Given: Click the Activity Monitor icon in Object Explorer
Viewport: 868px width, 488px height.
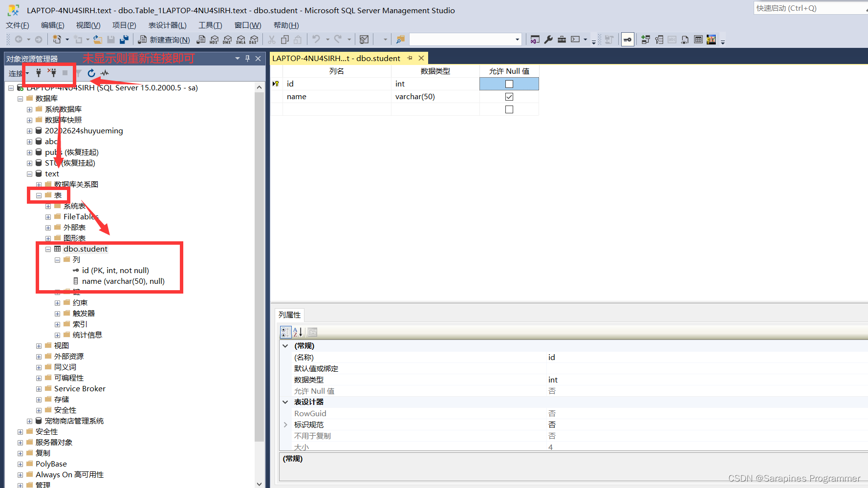Looking at the screenshot, I should click(x=105, y=73).
